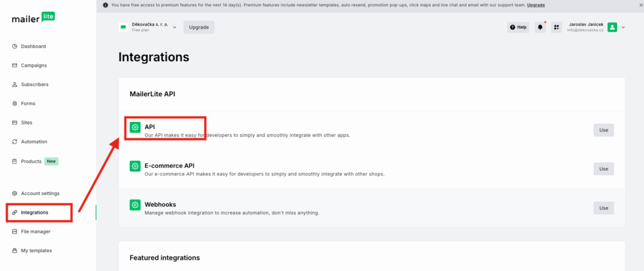Open the apps grid icon
This screenshot has width=644, height=271.
coord(557,27)
